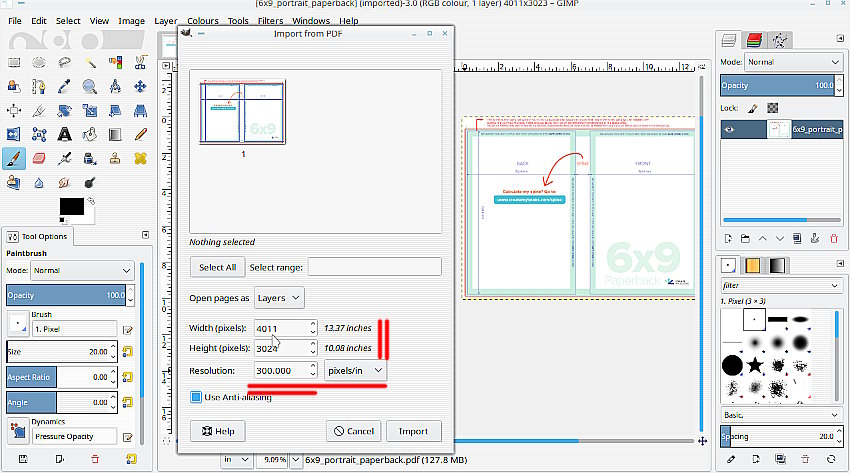Switch to the Paths tab in layers dock
The image size is (850, 473).
[x=780, y=40]
